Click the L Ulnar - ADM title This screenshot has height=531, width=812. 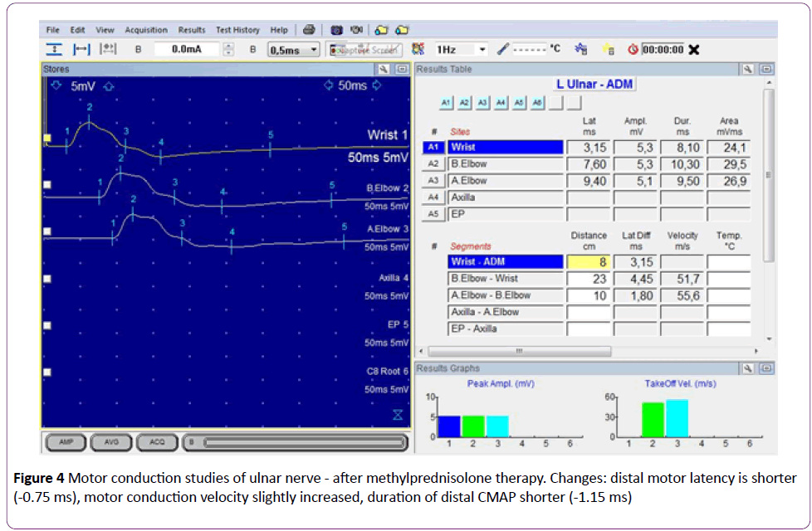594,84
